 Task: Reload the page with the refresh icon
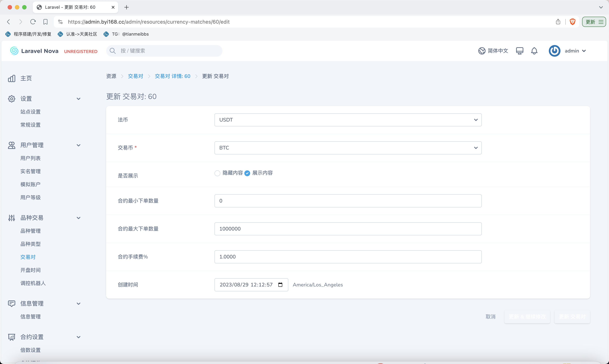tap(33, 22)
